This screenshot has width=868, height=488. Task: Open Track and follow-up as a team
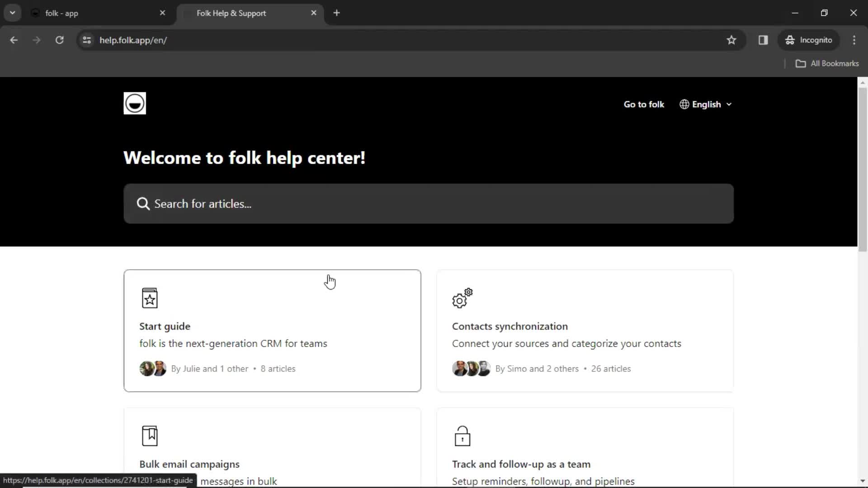click(585, 447)
